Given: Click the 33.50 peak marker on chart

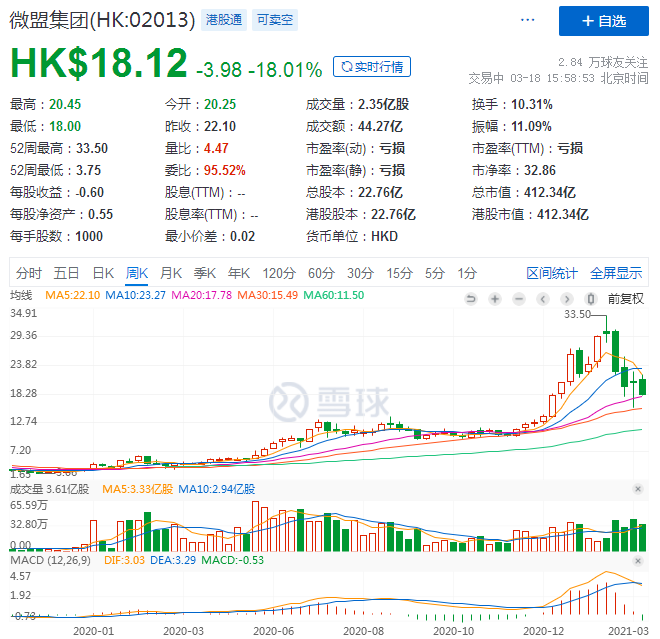Looking at the screenshot, I should 577,314.
